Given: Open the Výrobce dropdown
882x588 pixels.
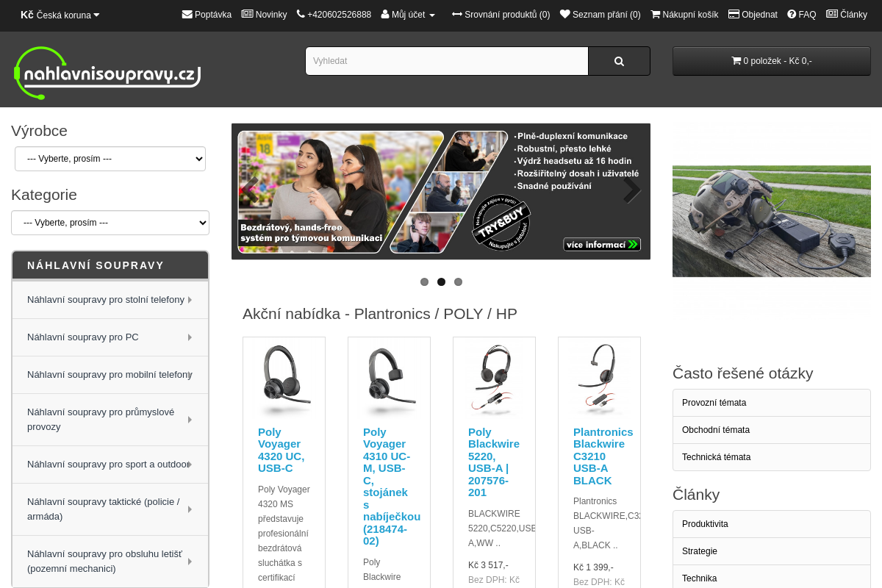Looking at the screenshot, I should [110, 159].
